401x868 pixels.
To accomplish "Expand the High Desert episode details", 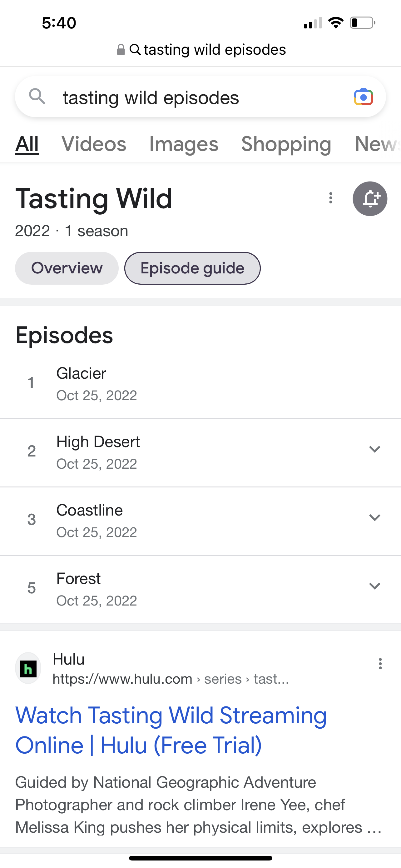I will [374, 449].
